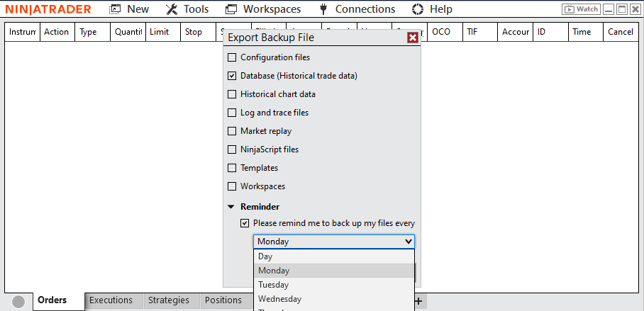Close the Export Backup File dialog
This screenshot has height=311, width=644.
point(412,38)
